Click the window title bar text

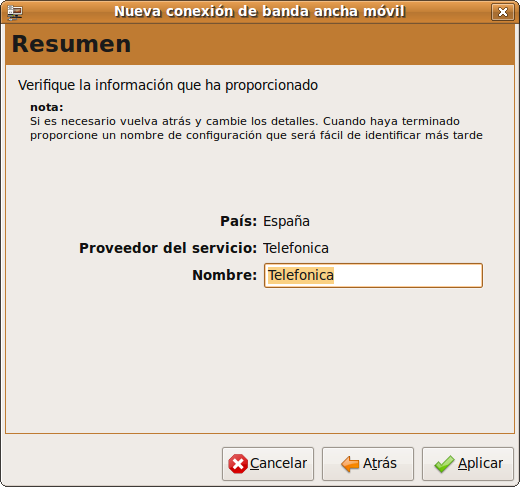[260, 12]
